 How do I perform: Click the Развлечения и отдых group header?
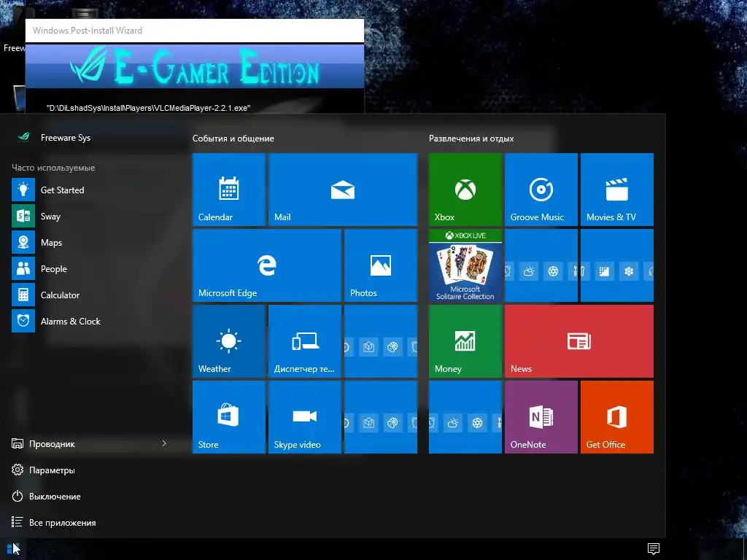click(471, 139)
